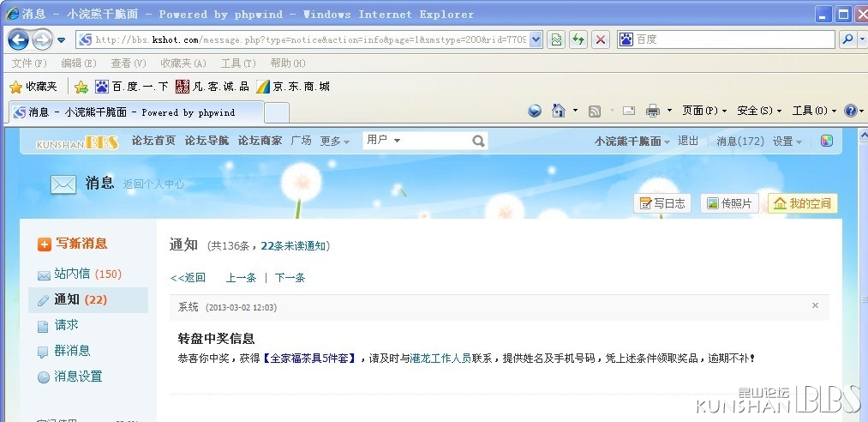868x422 pixels.
Task: Open the IE home page icon
Action: click(559, 111)
